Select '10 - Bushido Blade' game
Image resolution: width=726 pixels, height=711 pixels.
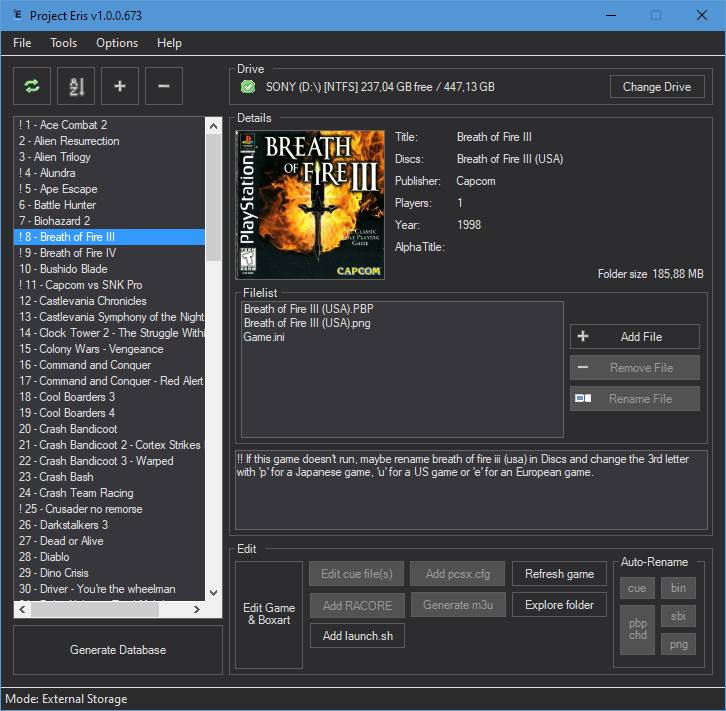pyautogui.click(x=109, y=269)
